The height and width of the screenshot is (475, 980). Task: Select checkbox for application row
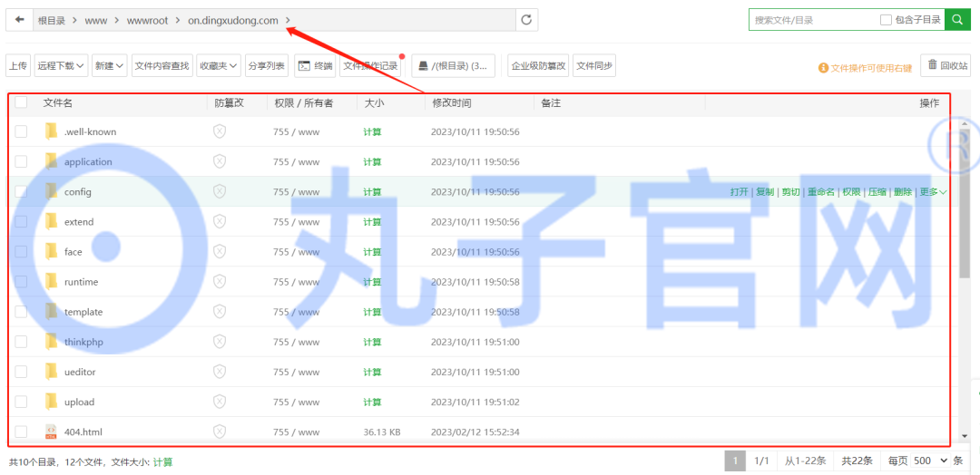pyautogui.click(x=21, y=161)
